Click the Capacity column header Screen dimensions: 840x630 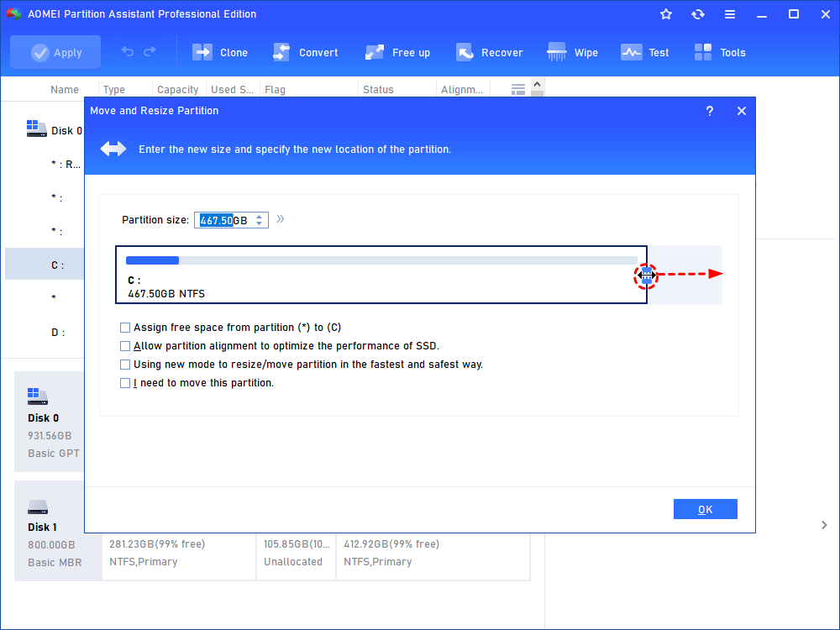[x=178, y=90]
